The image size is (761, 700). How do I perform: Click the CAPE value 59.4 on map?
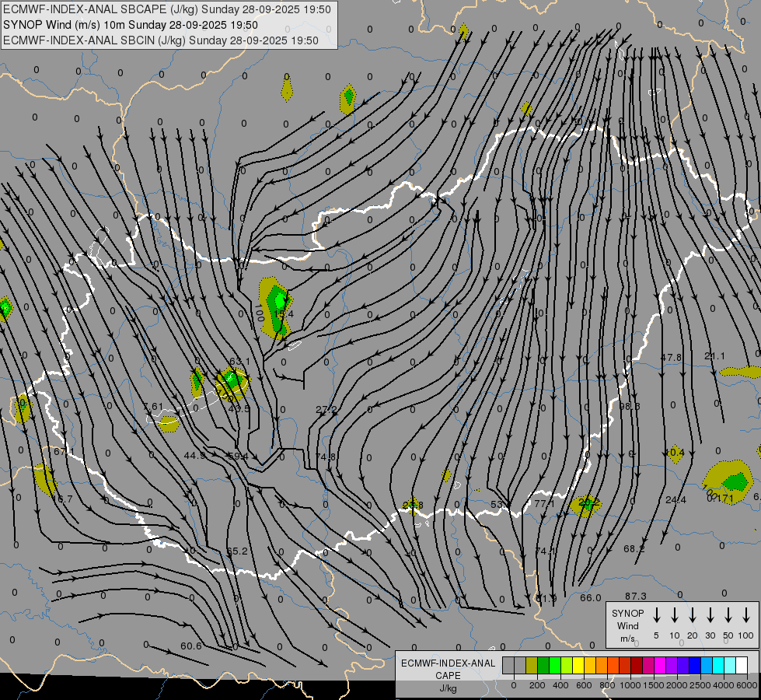tap(238, 456)
